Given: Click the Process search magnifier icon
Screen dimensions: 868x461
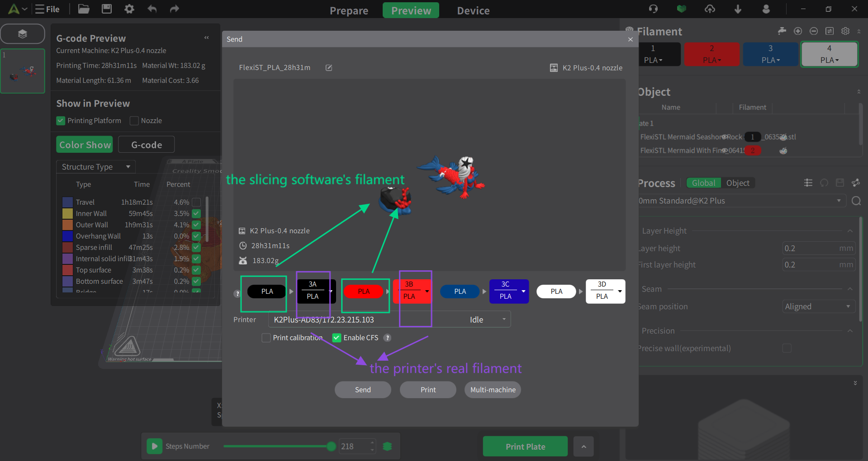Looking at the screenshot, I should pos(856,201).
